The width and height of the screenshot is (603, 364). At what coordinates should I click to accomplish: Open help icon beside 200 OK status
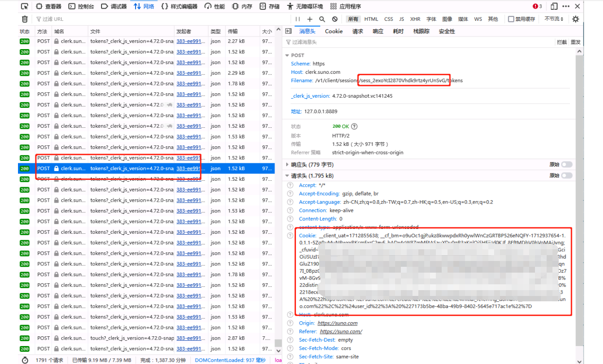point(354,126)
